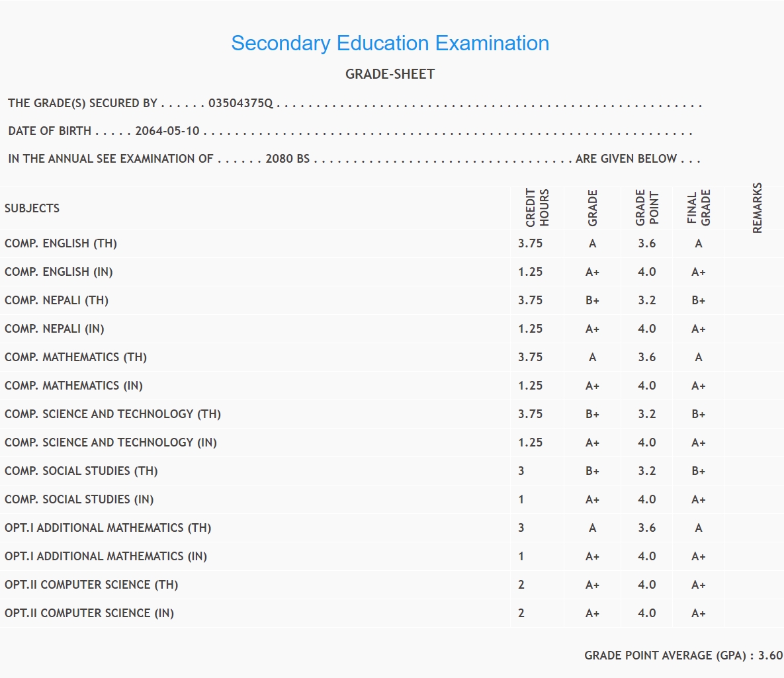Select the symbol number 03504375Q
784x678 pixels.
(x=240, y=103)
